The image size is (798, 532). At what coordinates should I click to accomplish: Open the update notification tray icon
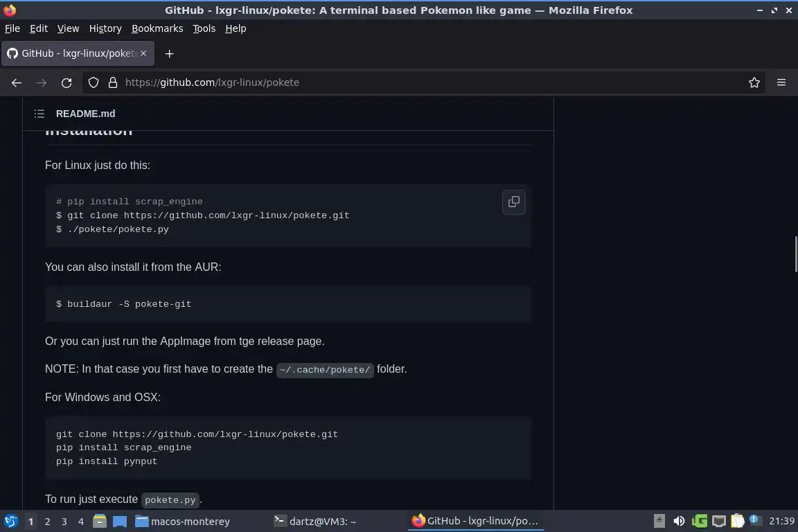coord(755,520)
